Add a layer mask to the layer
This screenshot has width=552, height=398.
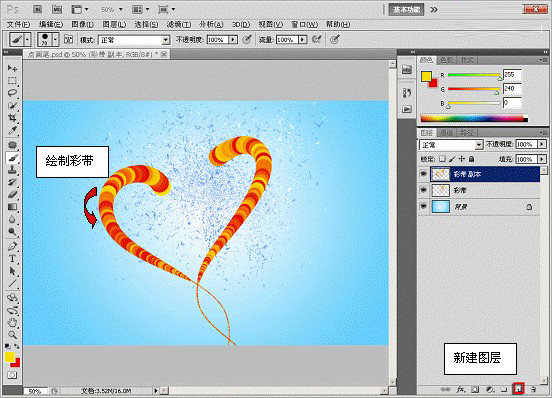(475, 389)
